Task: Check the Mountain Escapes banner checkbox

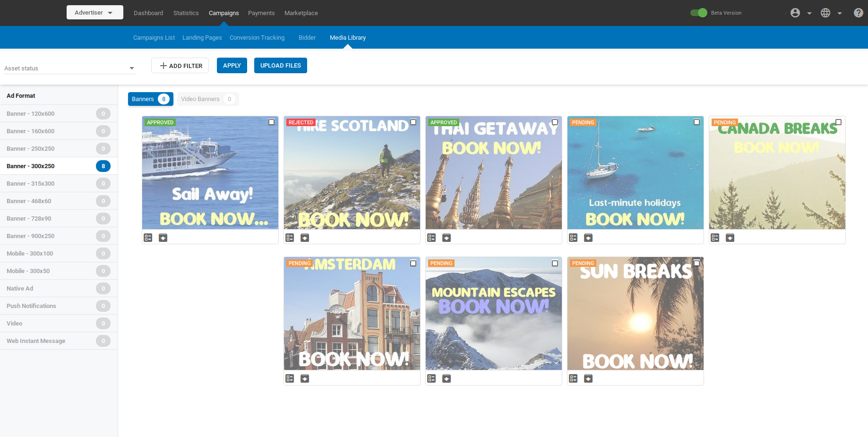Action: click(555, 263)
